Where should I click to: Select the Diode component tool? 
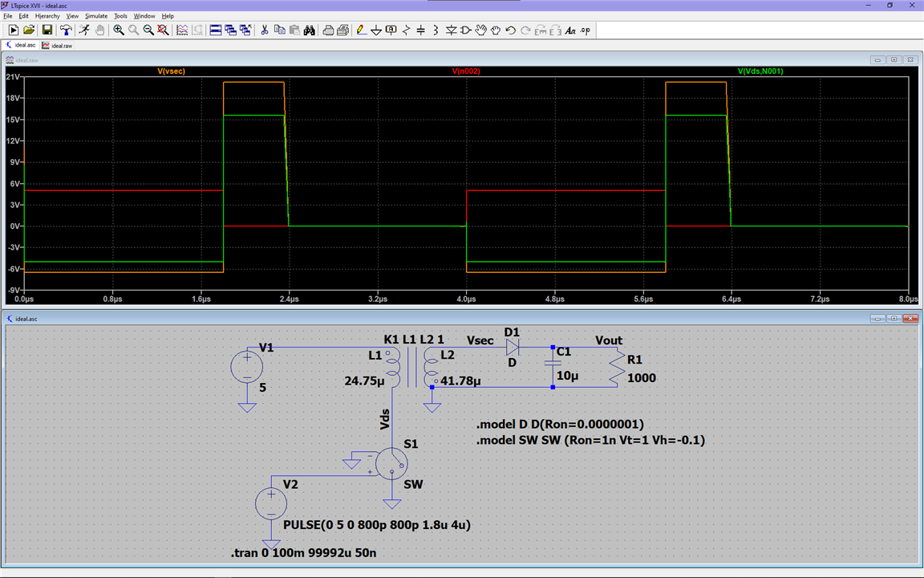451,31
